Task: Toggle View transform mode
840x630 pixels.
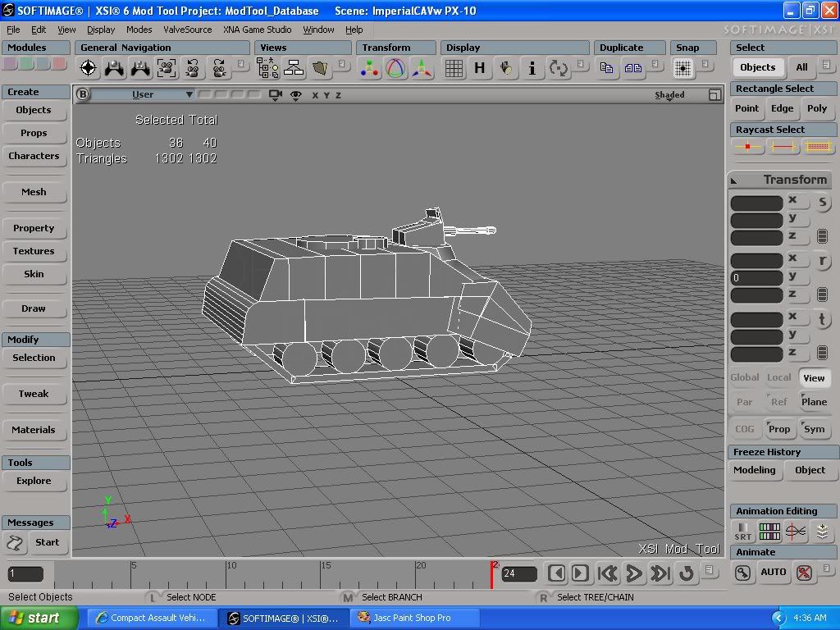Action: (814, 377)
